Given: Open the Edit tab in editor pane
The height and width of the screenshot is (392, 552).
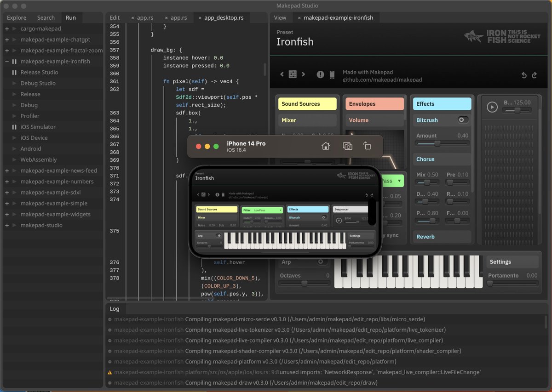Looking at the screenshot, I should click(x=115, y=17).
